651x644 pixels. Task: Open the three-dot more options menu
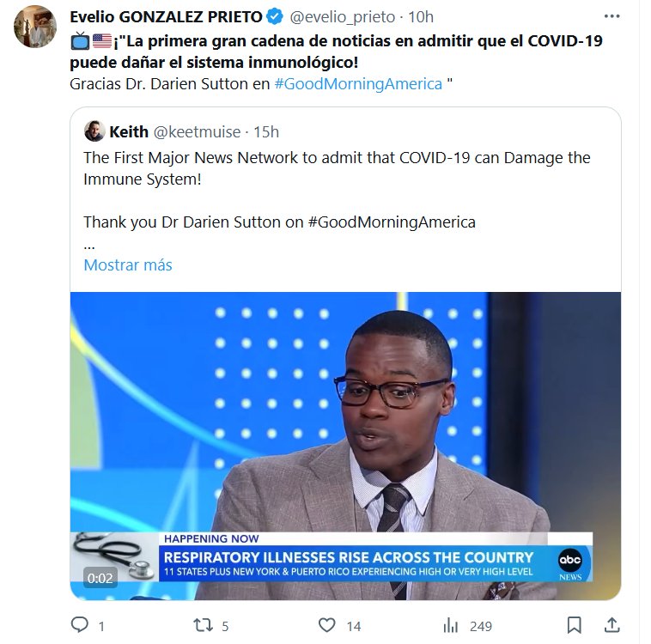612,16
